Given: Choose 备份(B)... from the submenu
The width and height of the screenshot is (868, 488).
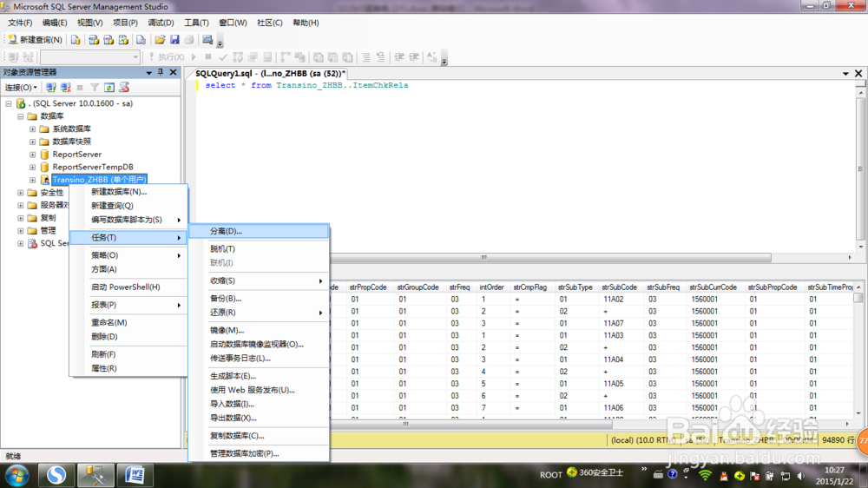Looking at the screenshot, I should click(x=259, y=298).
